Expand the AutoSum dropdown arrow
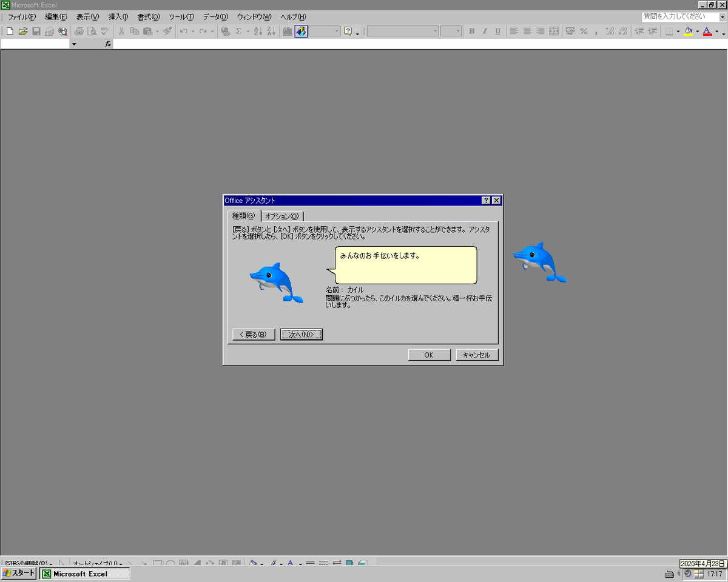Viewport: 728px width, 582px height. pos(248,31)
